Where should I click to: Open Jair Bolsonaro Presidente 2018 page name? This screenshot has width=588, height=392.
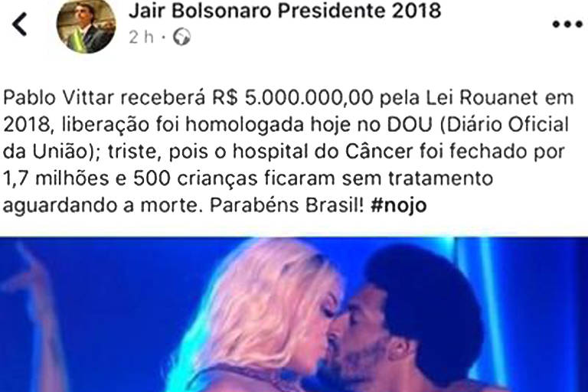click(285, 11)
